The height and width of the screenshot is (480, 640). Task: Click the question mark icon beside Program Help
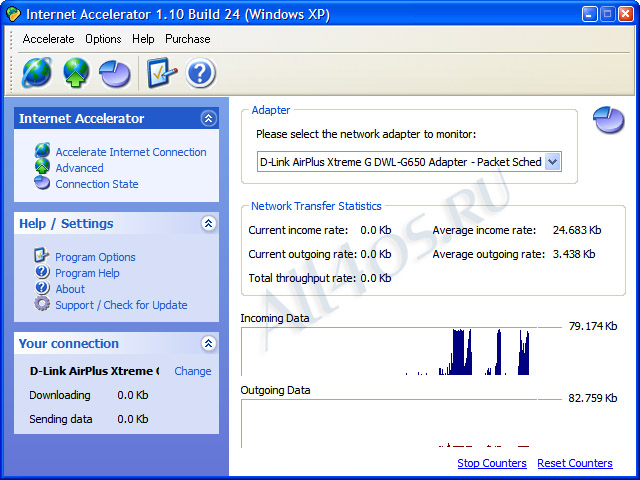pyautogui.click(x=42, y=271)
